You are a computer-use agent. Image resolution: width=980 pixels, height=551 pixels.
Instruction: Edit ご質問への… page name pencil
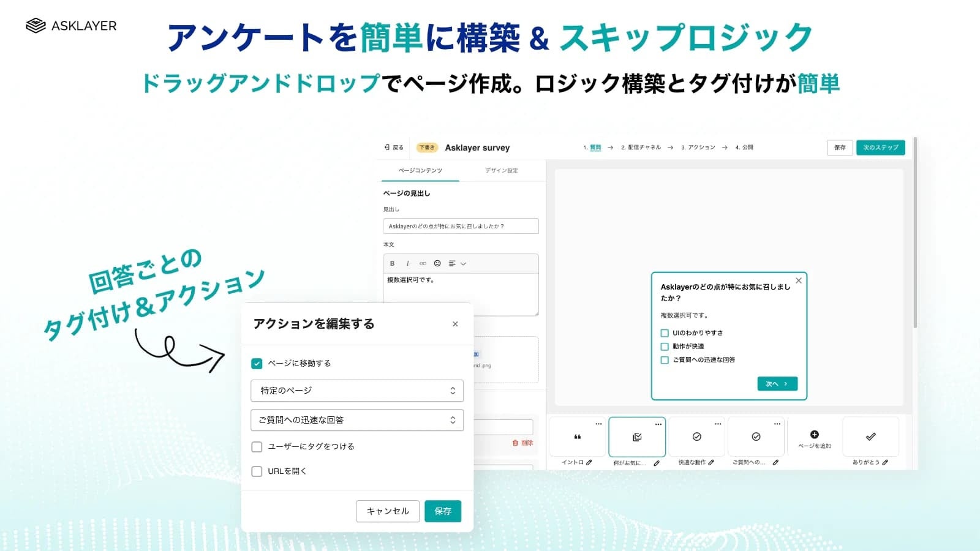point(775,463)
